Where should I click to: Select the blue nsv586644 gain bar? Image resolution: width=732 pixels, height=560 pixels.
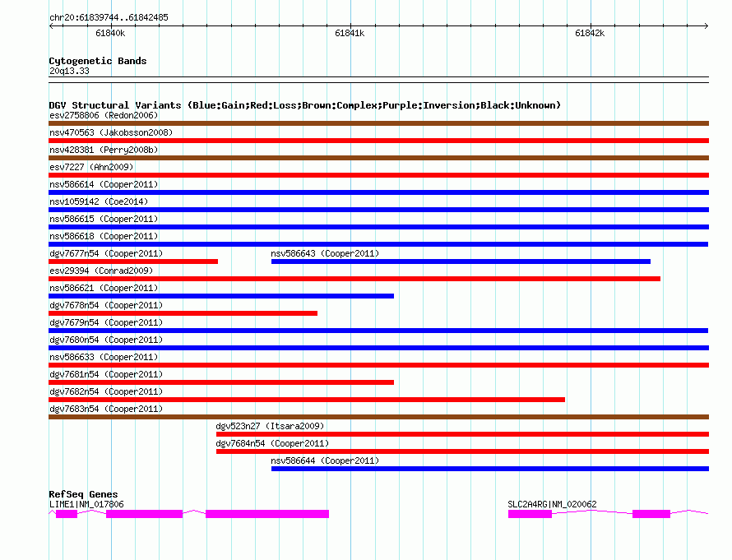coord(490,469)
